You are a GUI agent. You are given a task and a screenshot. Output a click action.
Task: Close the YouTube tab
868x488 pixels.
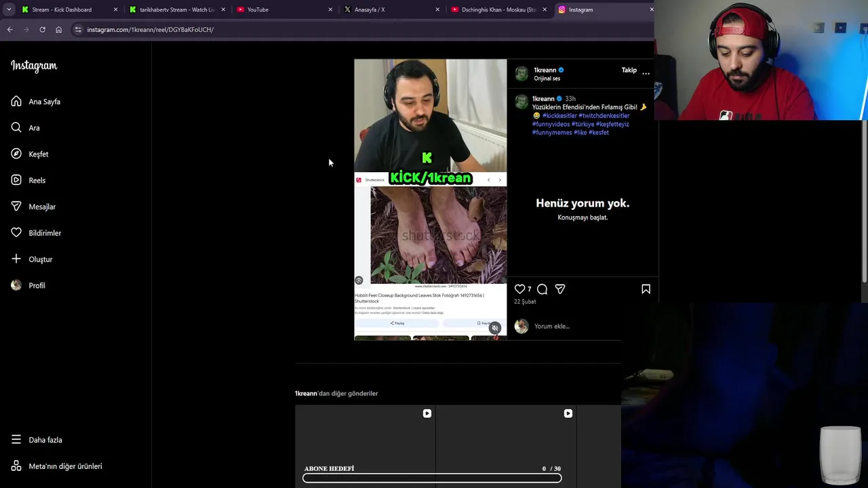pos(330,9)
